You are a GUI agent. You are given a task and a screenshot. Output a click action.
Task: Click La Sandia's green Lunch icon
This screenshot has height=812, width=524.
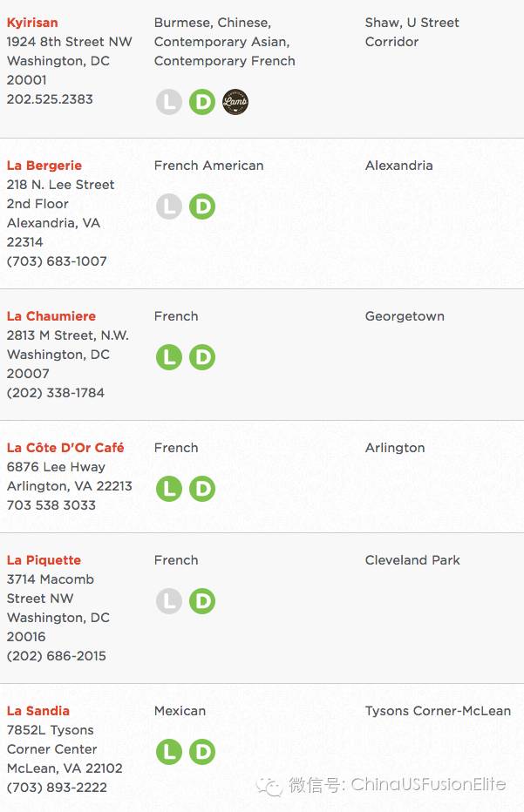[169, 752]
